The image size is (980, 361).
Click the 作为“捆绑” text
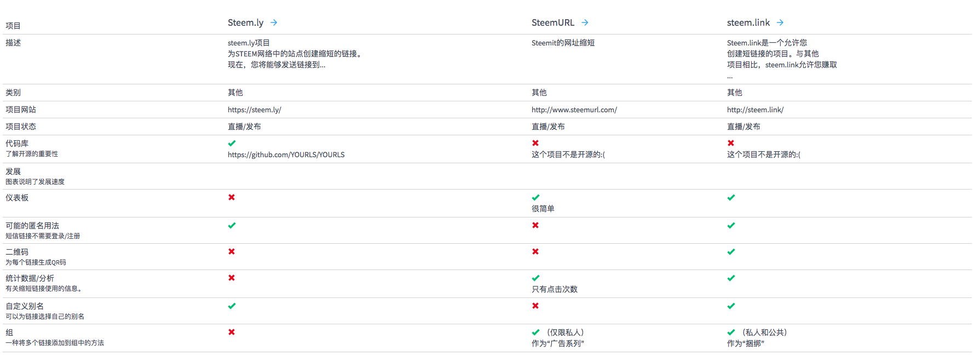746,343
